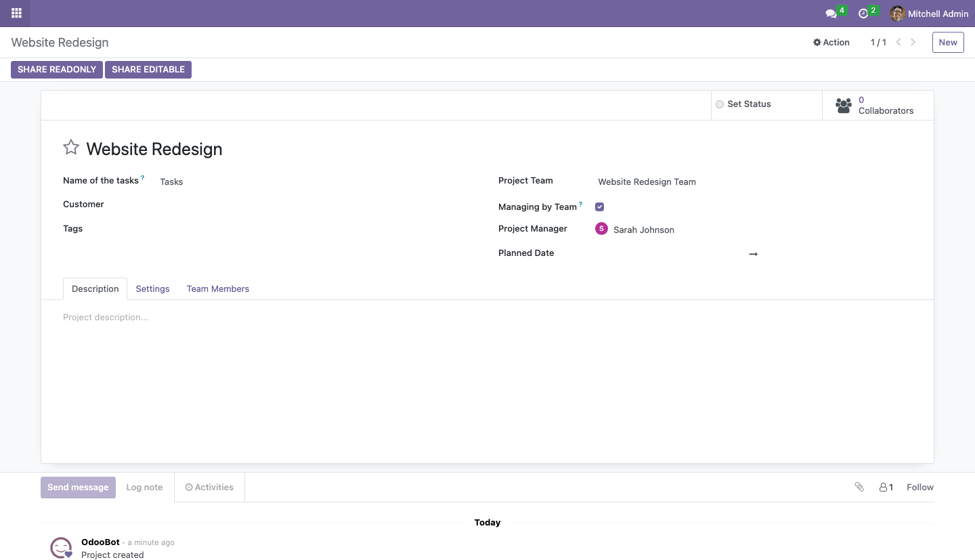
Task: Click the planned date arrow icon
Action: pos(753,254)
